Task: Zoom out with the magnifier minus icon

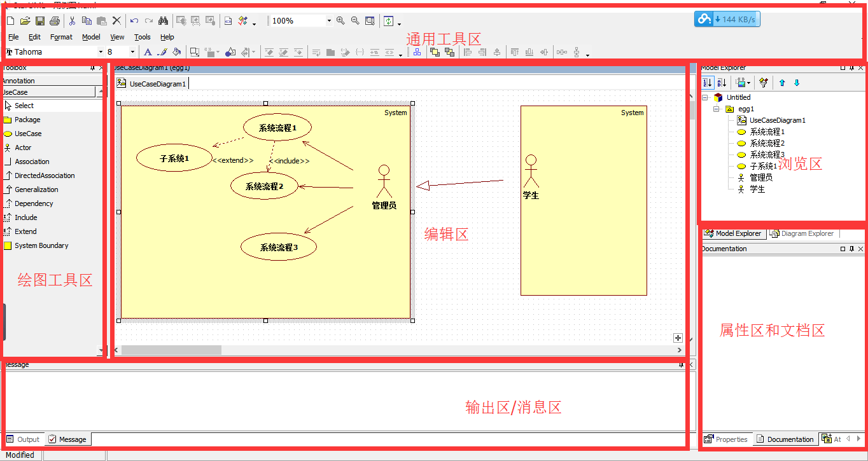Action: pos(355,21)
